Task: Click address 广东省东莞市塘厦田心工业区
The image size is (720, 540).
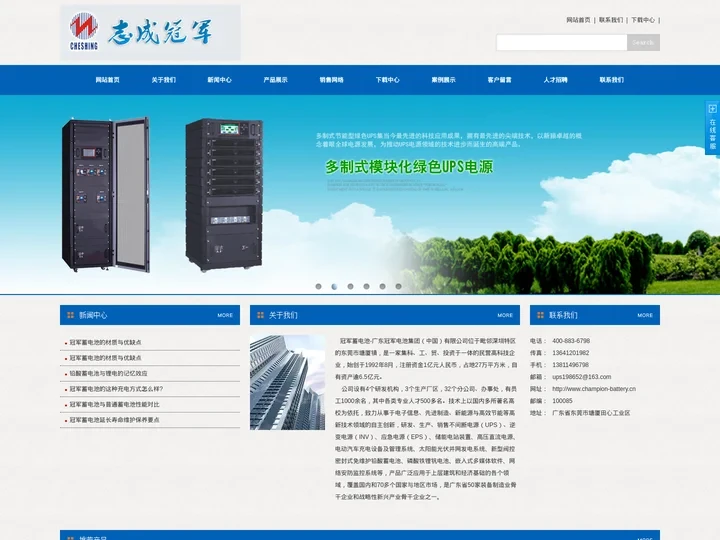Action: pyautogui.click(x=591, y=413)
